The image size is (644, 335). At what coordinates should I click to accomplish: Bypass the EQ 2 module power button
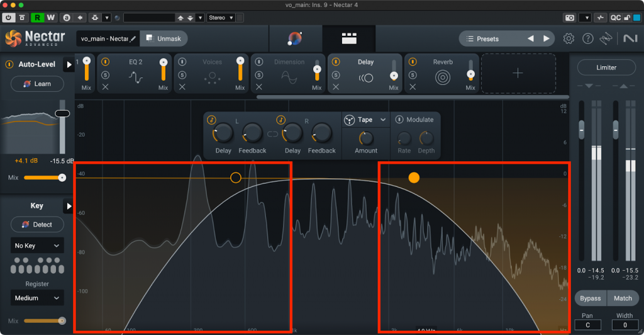(106, 62)
